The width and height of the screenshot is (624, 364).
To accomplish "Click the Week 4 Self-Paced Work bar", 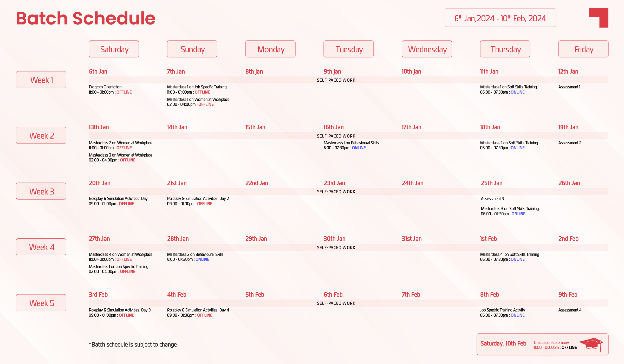I will click(336, 248).
